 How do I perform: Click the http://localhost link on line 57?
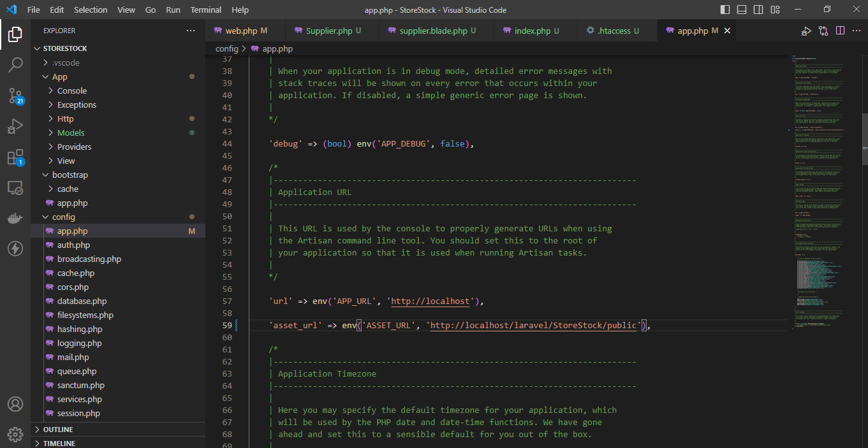coord(430,301)
